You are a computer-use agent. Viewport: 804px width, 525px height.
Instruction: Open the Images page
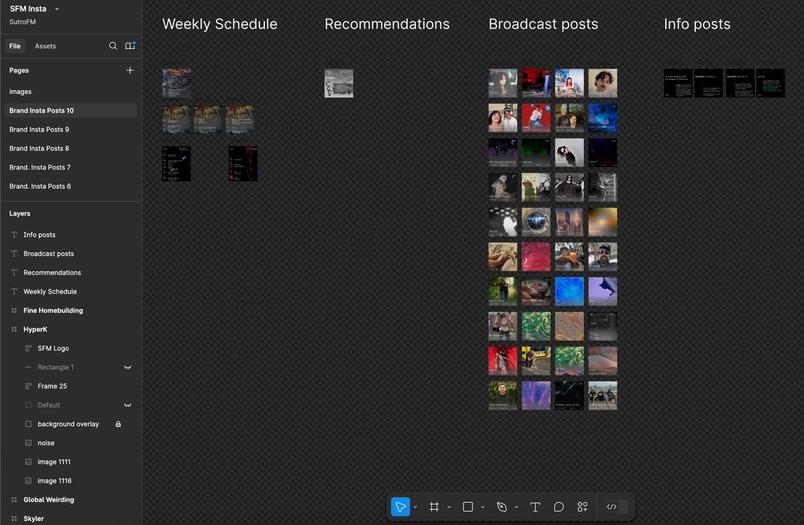[71, 92]
